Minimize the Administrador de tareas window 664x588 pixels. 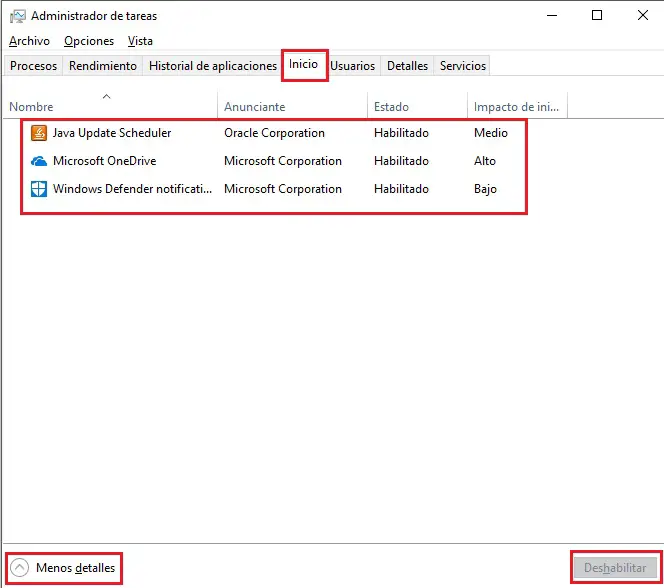[x=552, y=16]
